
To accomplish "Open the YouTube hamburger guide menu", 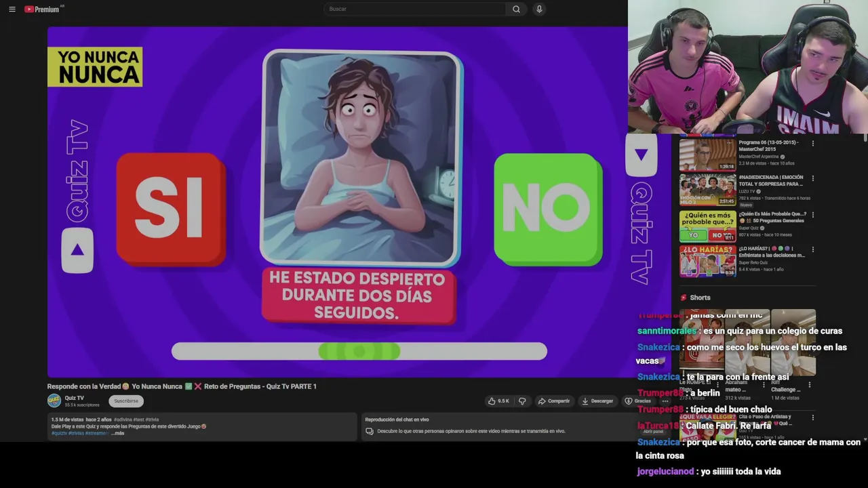I will coord(12,9).
